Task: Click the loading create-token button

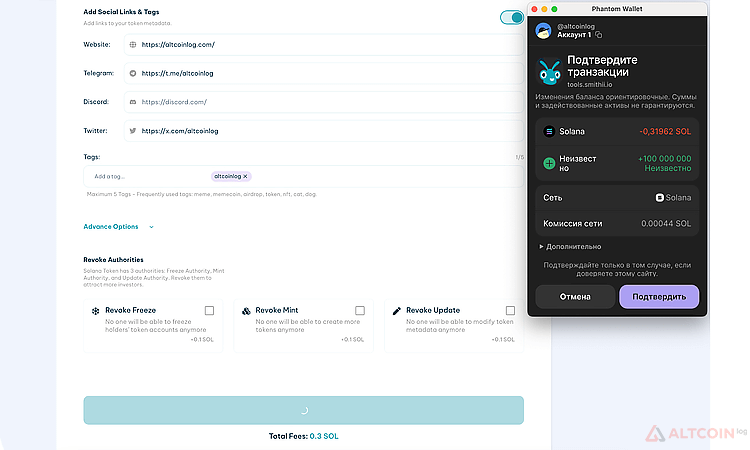Action: 304,410
